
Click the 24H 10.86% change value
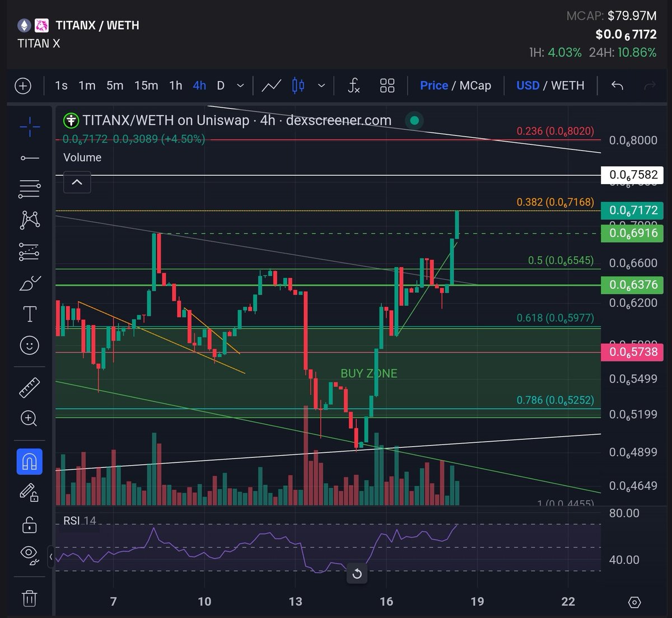[x=637, y=53]
